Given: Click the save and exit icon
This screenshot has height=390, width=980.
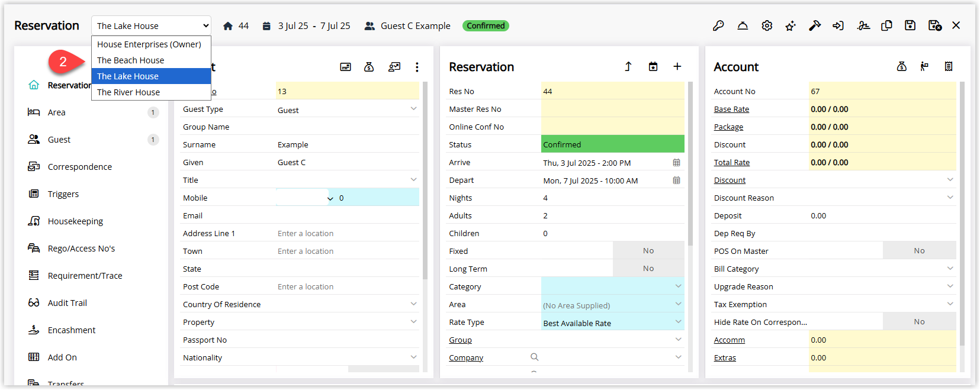Looking at the screenshot, I should 935,25.
